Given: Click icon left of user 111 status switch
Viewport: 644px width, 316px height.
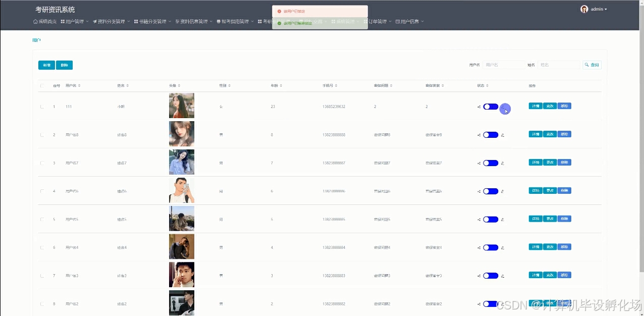Looking at the screenshot, I should (479, 107).
